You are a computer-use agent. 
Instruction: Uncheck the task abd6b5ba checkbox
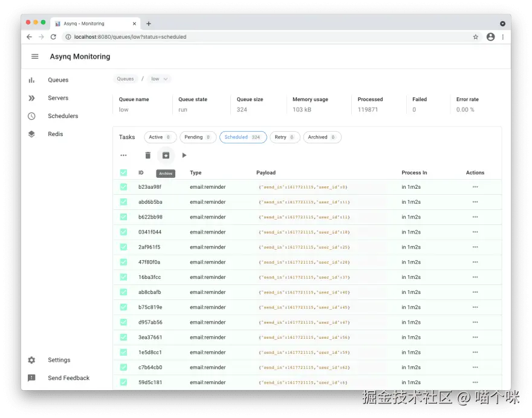coord(123,201)
